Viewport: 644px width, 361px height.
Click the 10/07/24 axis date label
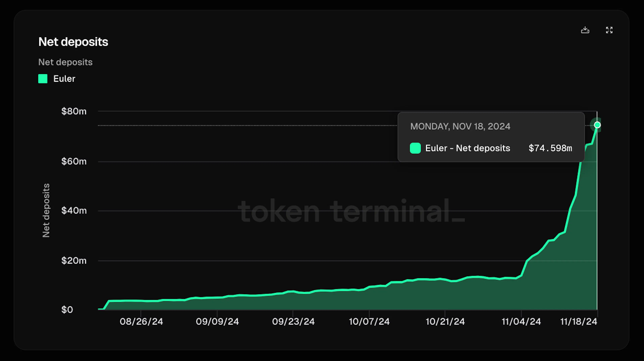click(x=369, y=321)
